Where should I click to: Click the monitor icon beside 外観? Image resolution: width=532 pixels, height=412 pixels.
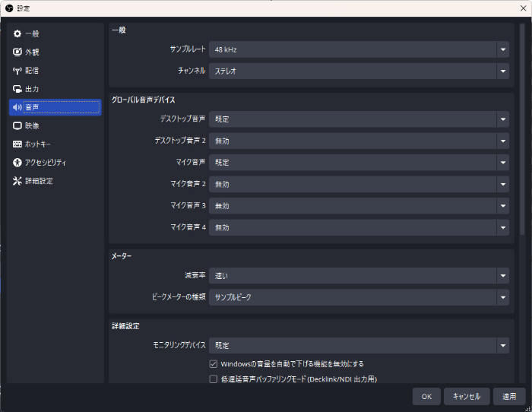click(x=17, y=52)
